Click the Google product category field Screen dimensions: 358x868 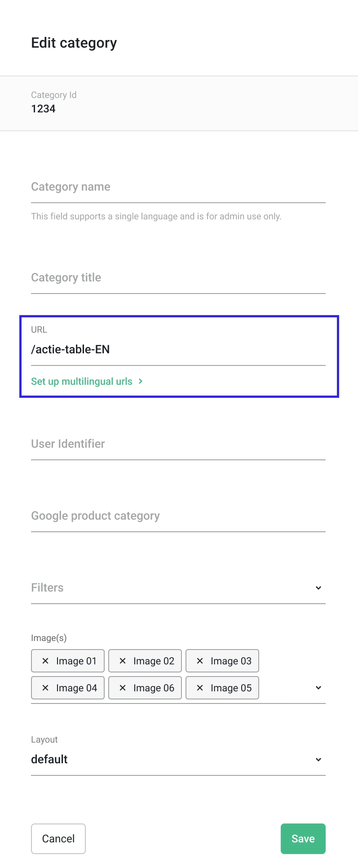click(x=178, y=516)
